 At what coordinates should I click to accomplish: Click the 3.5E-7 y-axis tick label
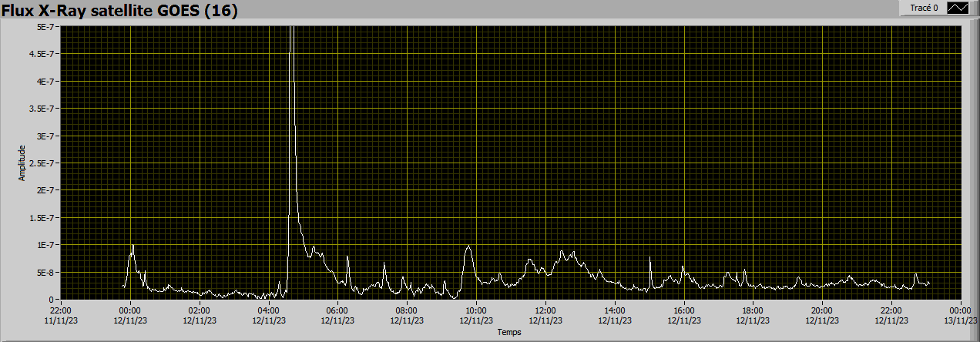pyautogui.click(x=44, y=109)
